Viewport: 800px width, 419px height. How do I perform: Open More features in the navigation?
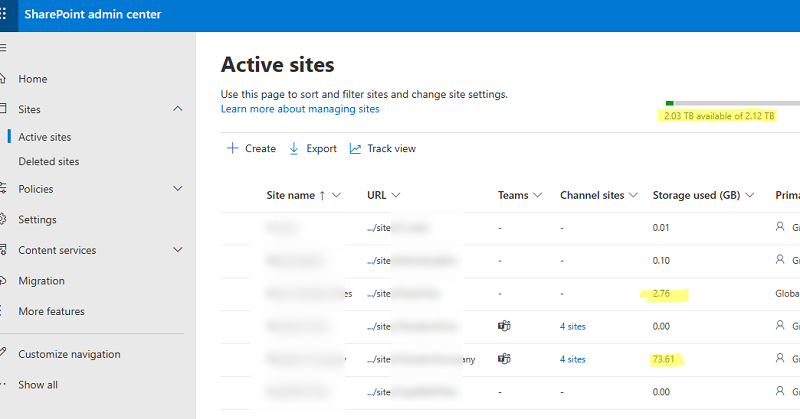point(52,311)
